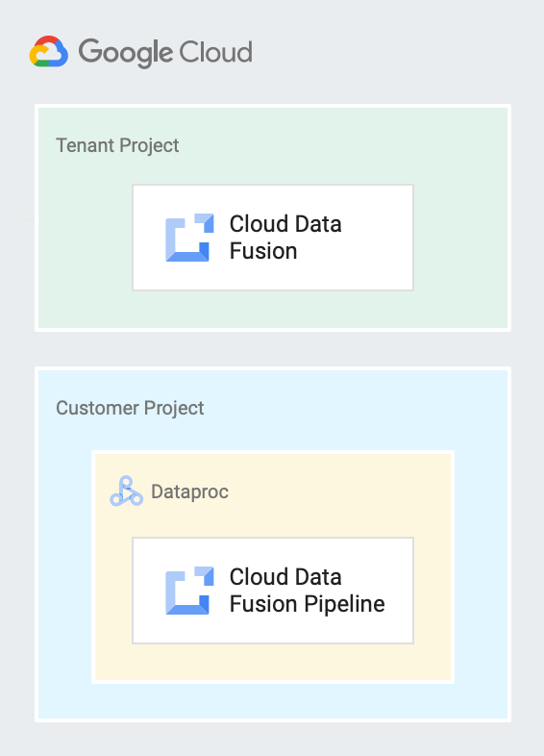The image size is (544, 756).
Task: Click the Dataproc icon
Action: (x=126, y=491)
